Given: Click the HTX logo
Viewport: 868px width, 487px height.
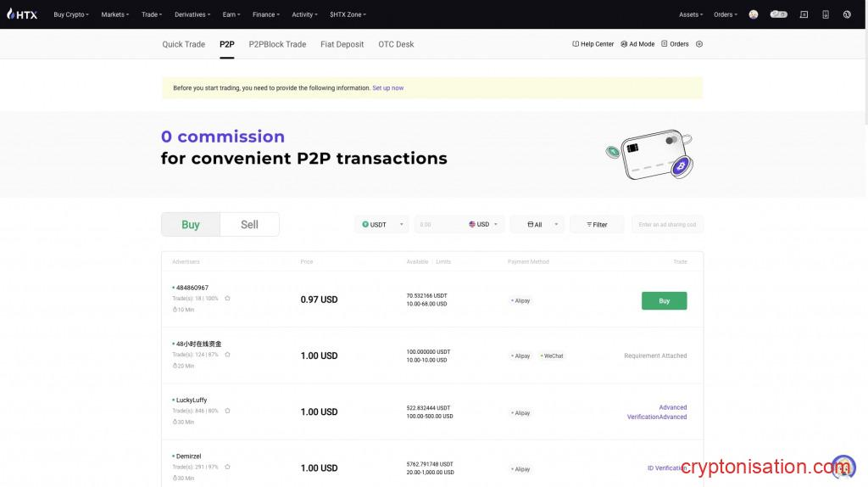Looking at the screenshot, I should (22, 14).
